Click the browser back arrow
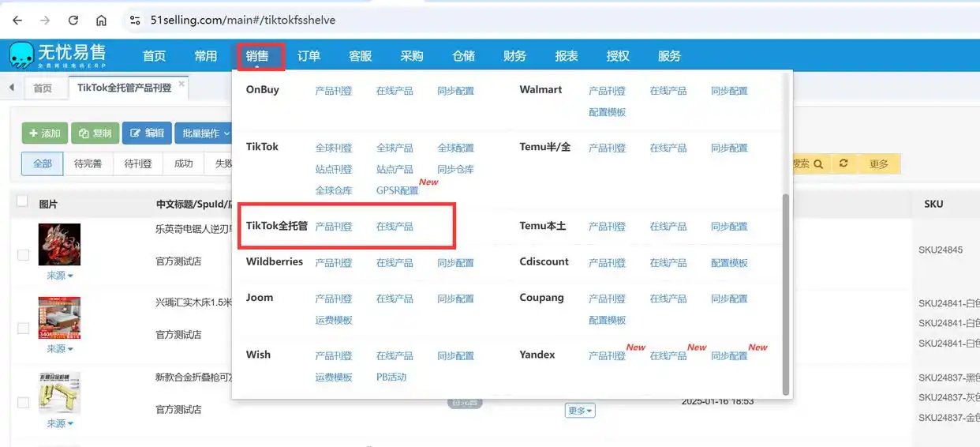 coord(17,20)
